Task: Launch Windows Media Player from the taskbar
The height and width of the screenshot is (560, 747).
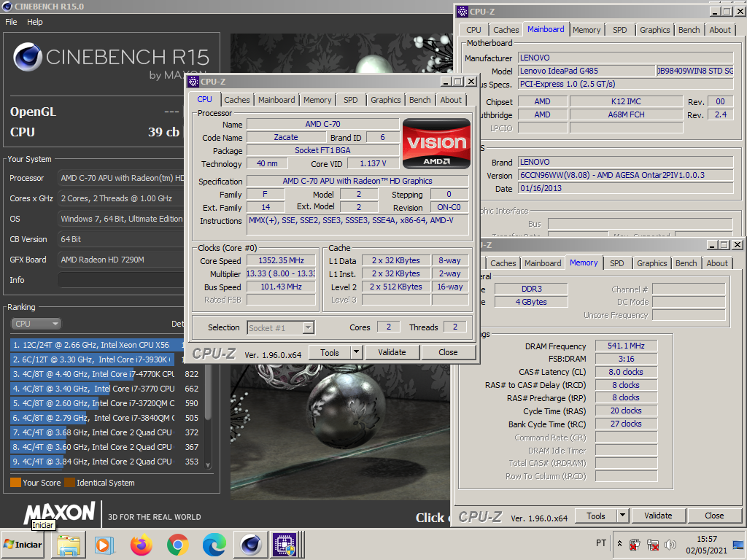Action: 104,544
